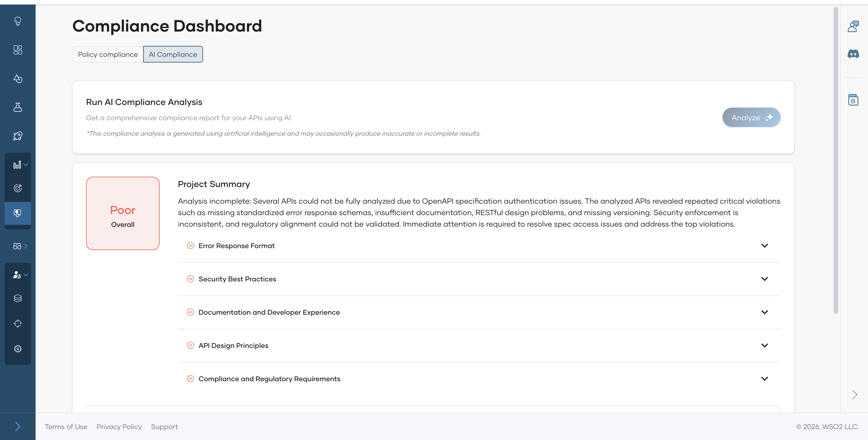Image resolution: width=868 pixels, height=440 pixels.
Task: Expand the Error Response Format chevron
Action: [765, 246]
